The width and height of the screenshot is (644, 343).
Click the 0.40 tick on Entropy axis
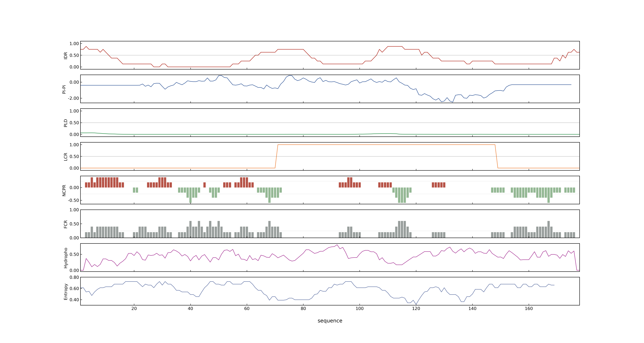point(74,300)
